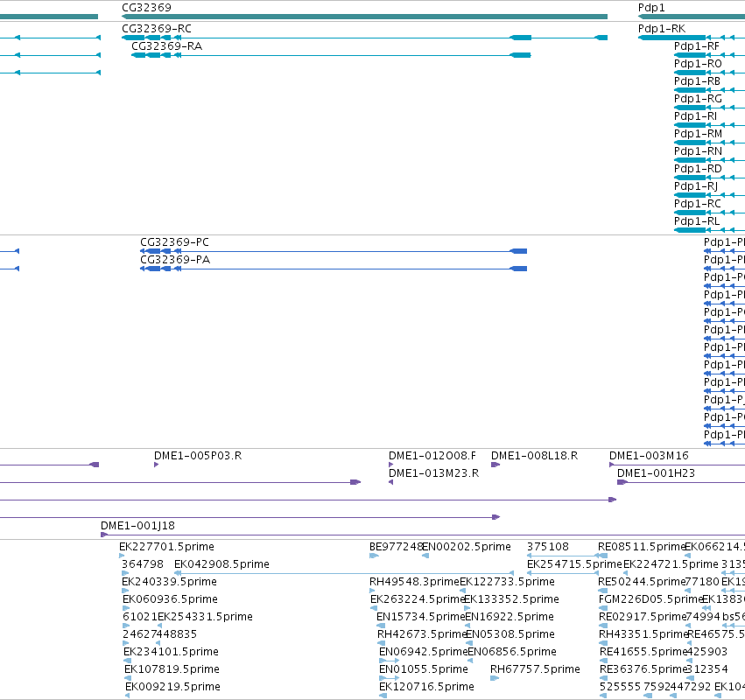
Task: Open EST EK042908.5prime
Action: pos(221,564)
